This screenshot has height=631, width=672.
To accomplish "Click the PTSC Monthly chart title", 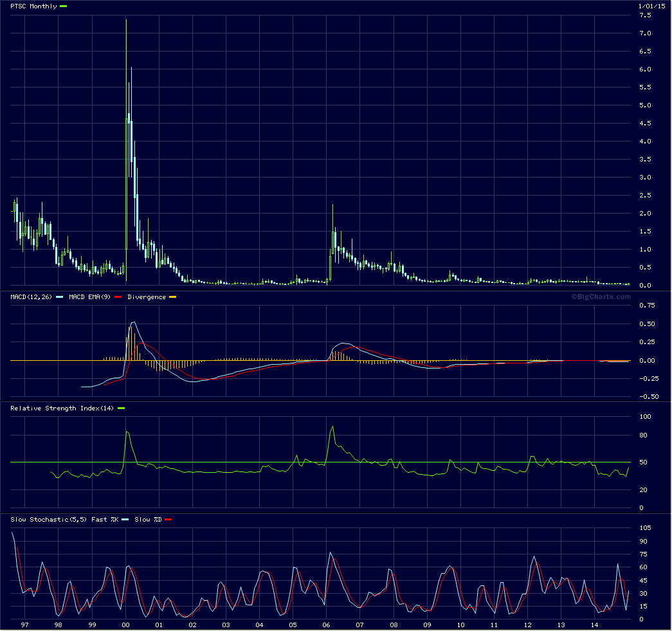I will tap(33, 6).
